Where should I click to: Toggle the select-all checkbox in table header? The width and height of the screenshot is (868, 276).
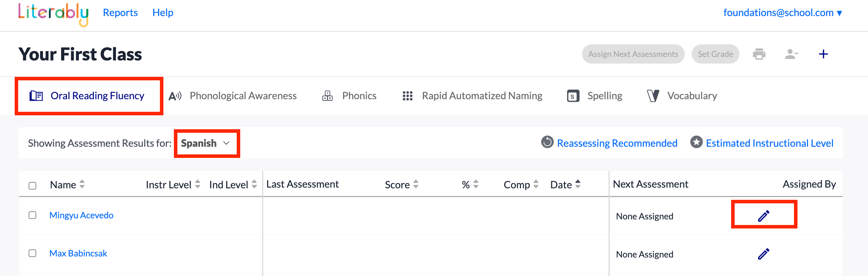(x=32, y=186)
